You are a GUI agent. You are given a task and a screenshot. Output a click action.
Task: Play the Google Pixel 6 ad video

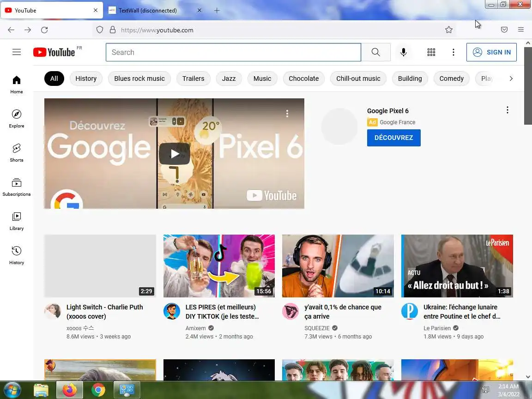pos(175,154)
